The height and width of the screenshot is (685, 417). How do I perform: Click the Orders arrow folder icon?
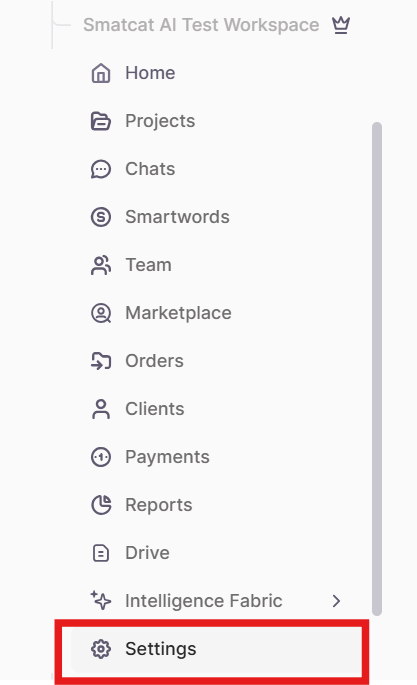coord(101,361)
